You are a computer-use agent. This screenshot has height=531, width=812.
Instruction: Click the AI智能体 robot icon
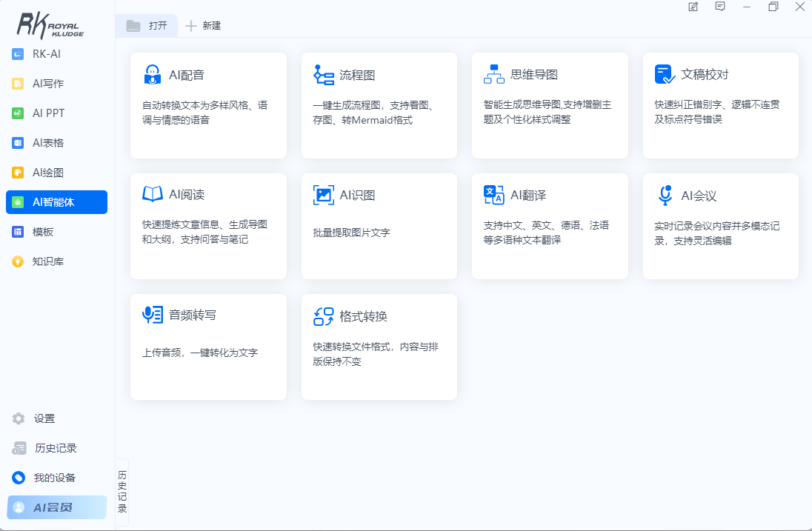coord(18,202)
